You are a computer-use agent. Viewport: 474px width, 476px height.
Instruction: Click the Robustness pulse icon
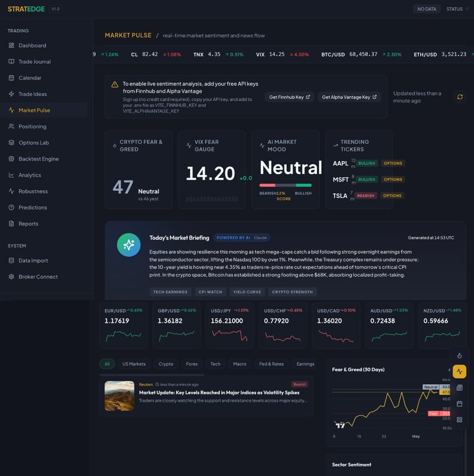[x=12, y=192]
